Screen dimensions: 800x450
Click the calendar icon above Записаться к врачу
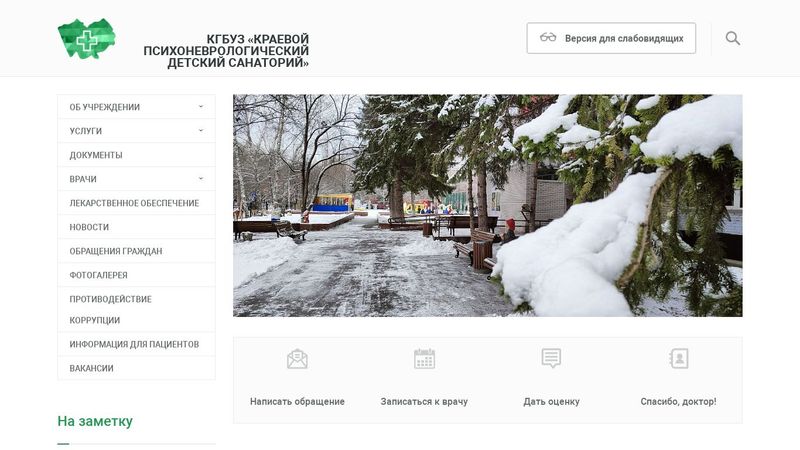click(x=424, y=359)
